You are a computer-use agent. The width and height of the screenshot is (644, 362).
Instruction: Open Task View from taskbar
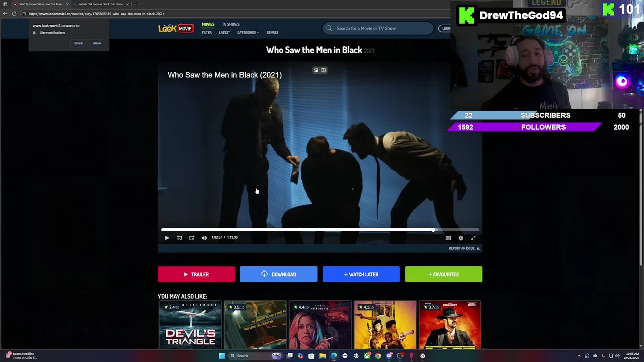(x=290, y=356)
